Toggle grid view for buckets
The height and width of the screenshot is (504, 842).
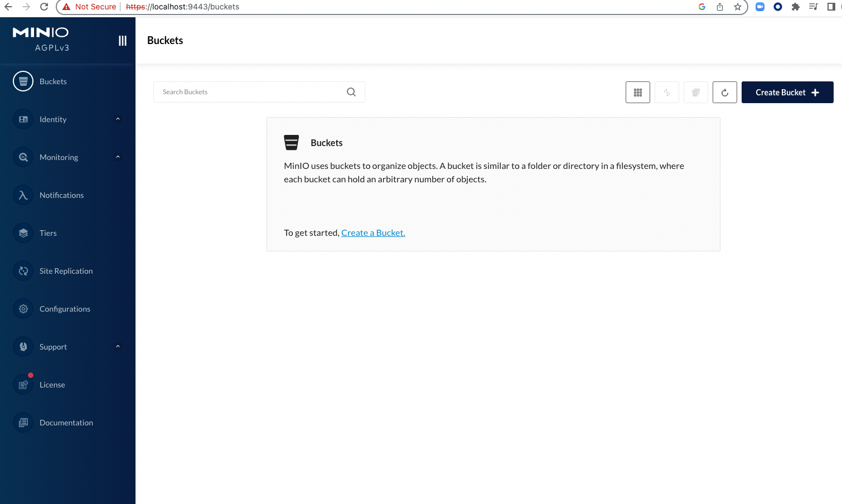638,93
